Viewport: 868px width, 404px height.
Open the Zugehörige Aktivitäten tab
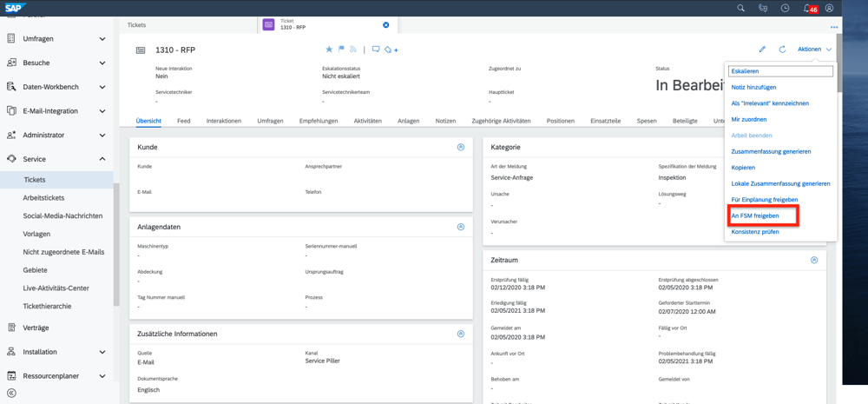(501, 120)
